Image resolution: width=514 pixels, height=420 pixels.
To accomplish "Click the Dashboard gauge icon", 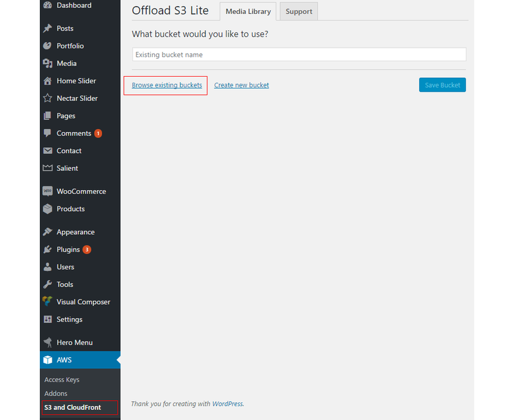I will point(48,5).
